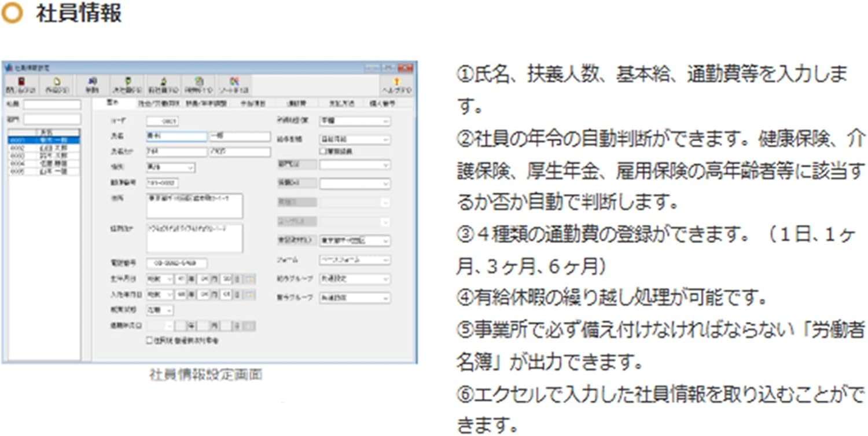
Task: Click the sort order ソート toolbar icon
Action: (234, 85)
